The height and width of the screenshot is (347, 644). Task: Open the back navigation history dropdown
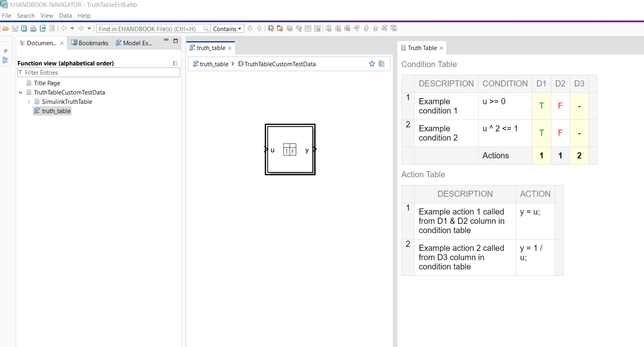(x=72, y=29)
